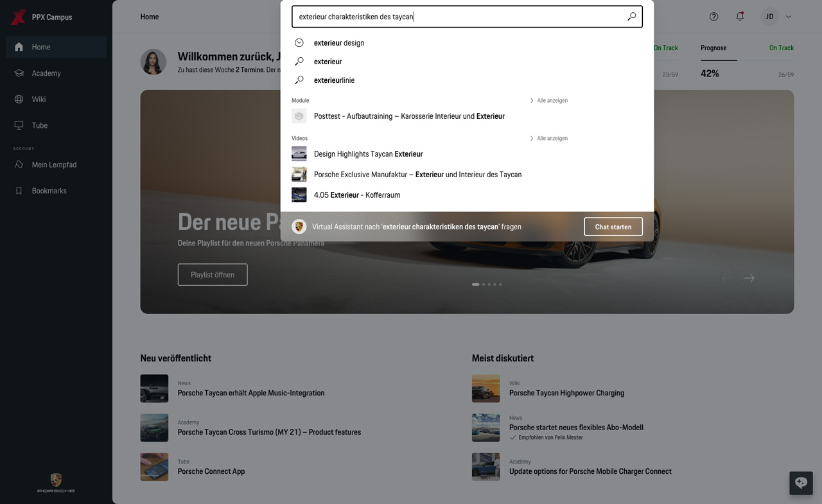The image size is (822, 504).
Task: Click the magnifier icon in search box
Action: (x=632, y=17)
